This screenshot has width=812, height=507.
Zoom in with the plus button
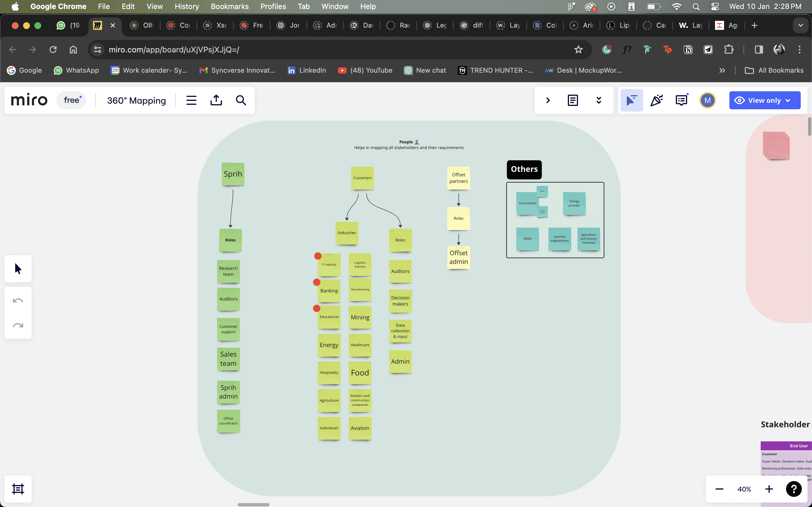coord(769,489)
